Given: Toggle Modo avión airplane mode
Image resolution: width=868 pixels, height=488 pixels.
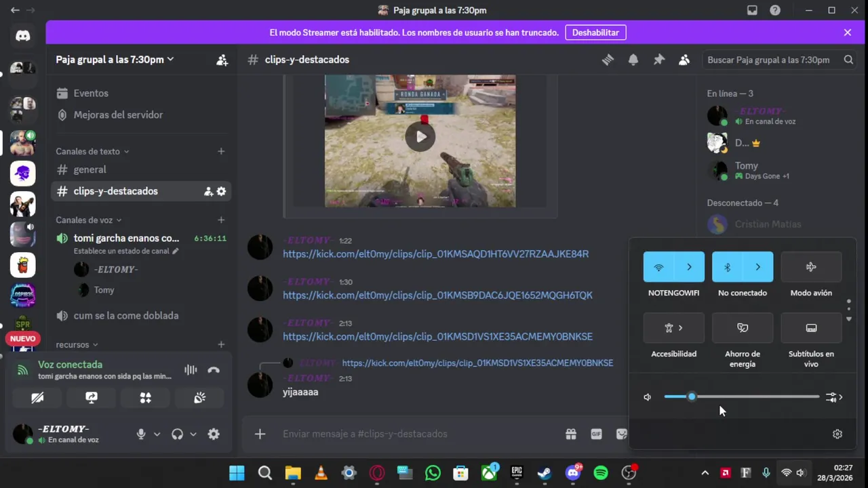Looking at the screenshot, I should point(811,267).
